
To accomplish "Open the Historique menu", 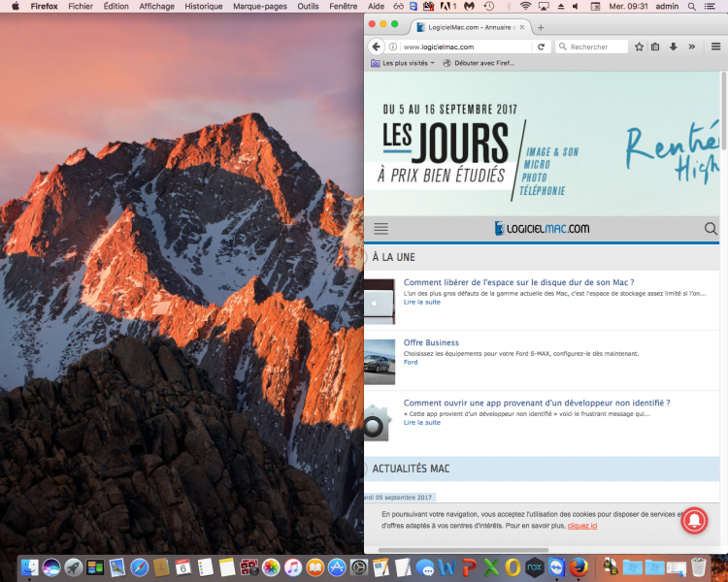I will click(204, 6).
